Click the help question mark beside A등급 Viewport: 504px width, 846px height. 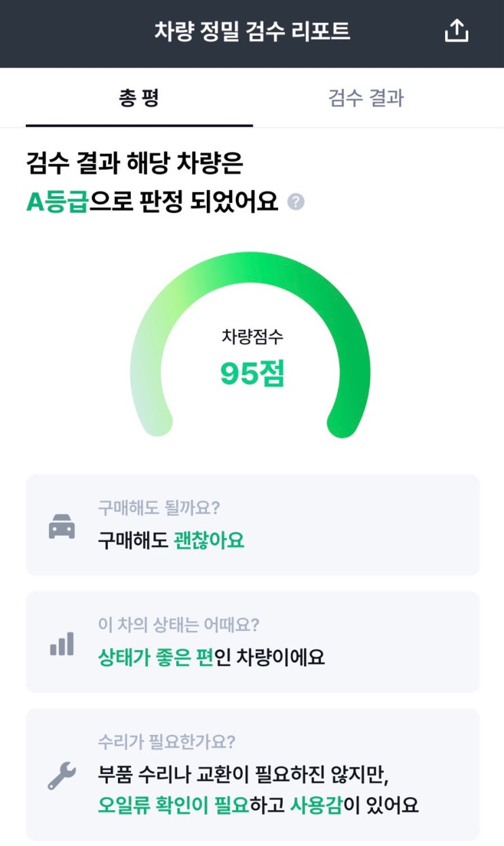296,202
